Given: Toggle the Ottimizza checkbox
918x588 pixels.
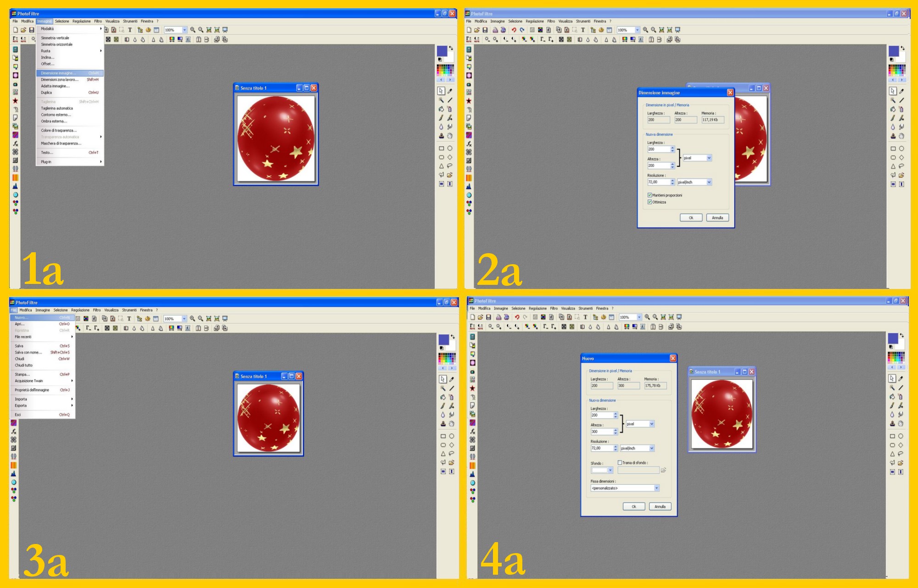Looking at the screenshot, I should [x=649, y=202].
